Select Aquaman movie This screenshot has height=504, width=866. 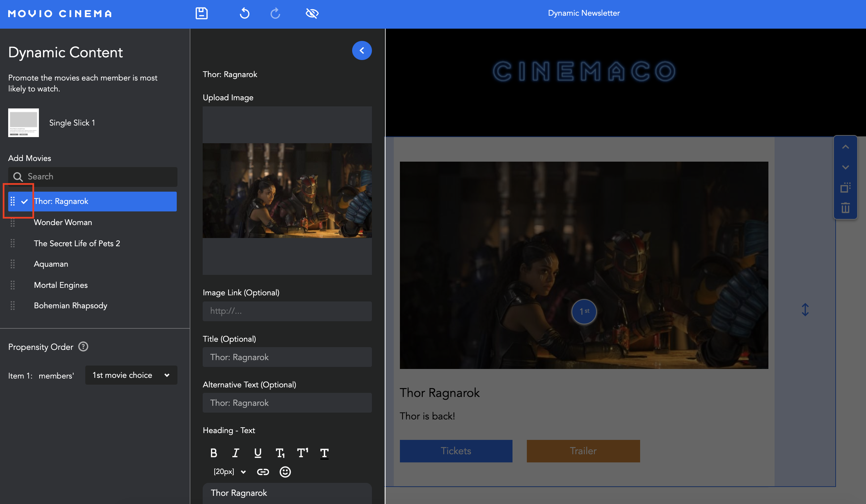[51, 264]
